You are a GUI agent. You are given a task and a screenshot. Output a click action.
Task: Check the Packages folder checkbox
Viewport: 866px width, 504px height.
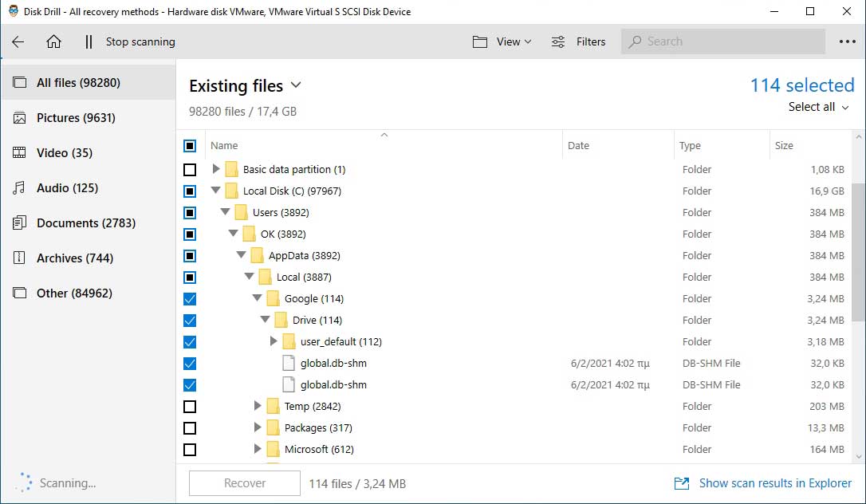click(x=190, y=427)
